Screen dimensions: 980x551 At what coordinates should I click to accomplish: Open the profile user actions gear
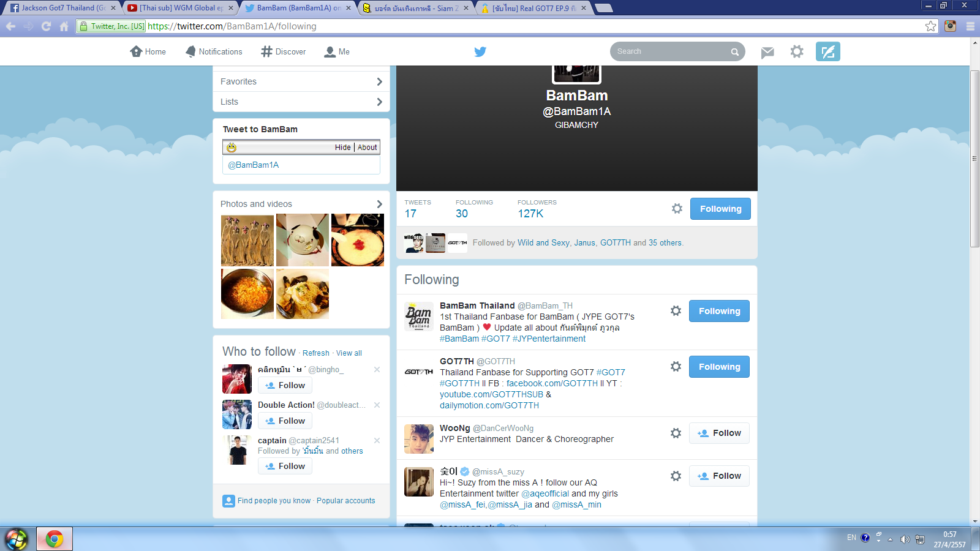[677, 209]
